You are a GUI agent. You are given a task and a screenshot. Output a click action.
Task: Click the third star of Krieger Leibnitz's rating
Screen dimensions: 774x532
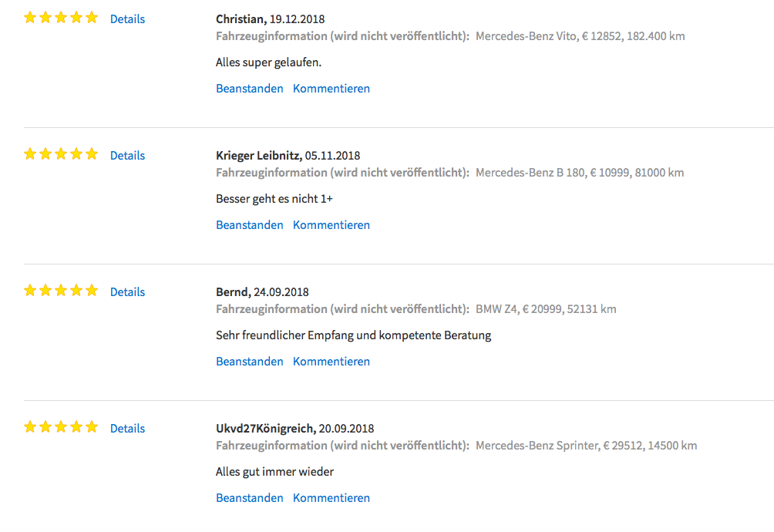61,154
